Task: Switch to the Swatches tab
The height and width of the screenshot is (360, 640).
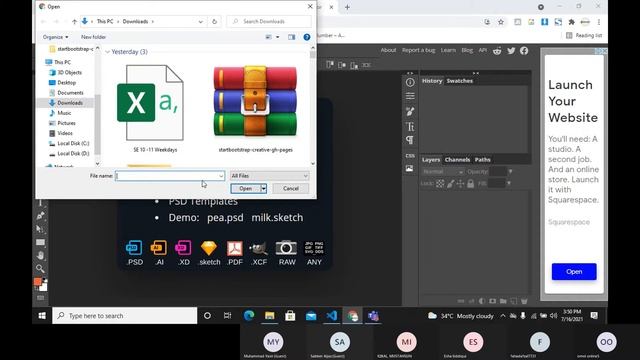Action: (x=460, y=81)
